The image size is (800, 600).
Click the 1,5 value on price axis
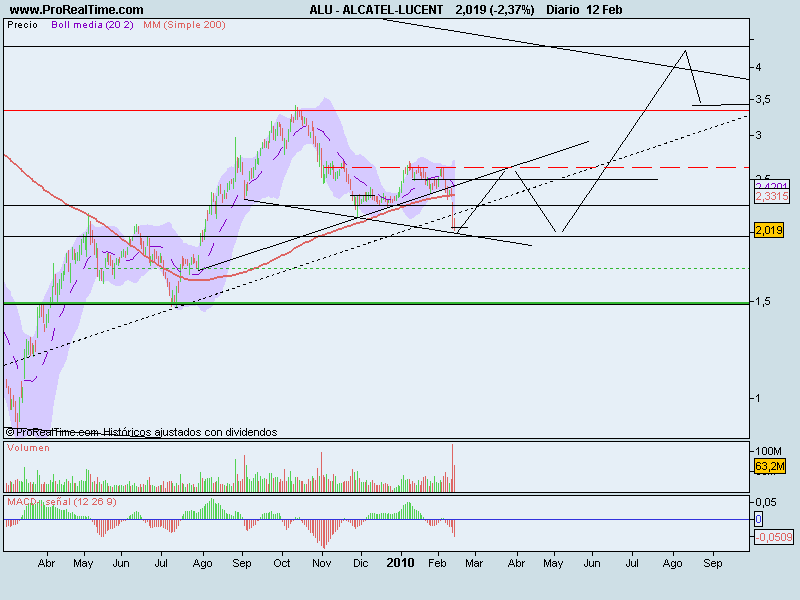pyautogui.click(x=763, y=302)
